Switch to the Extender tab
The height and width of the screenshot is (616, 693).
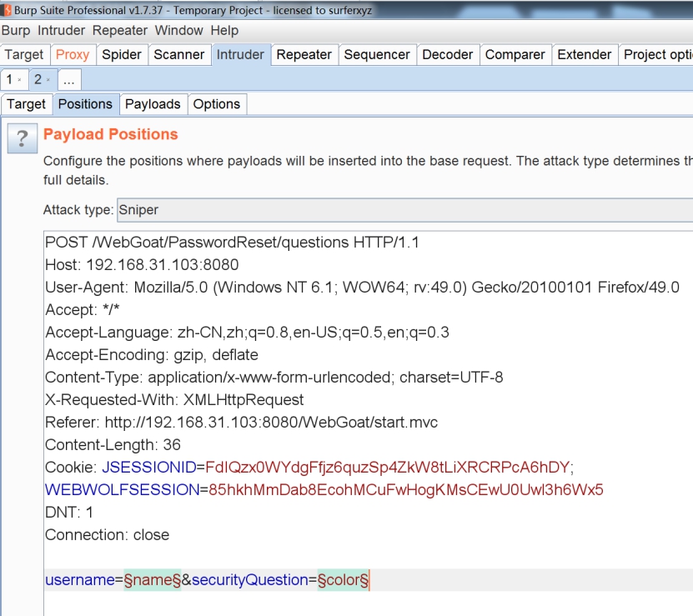coord(585,55)
